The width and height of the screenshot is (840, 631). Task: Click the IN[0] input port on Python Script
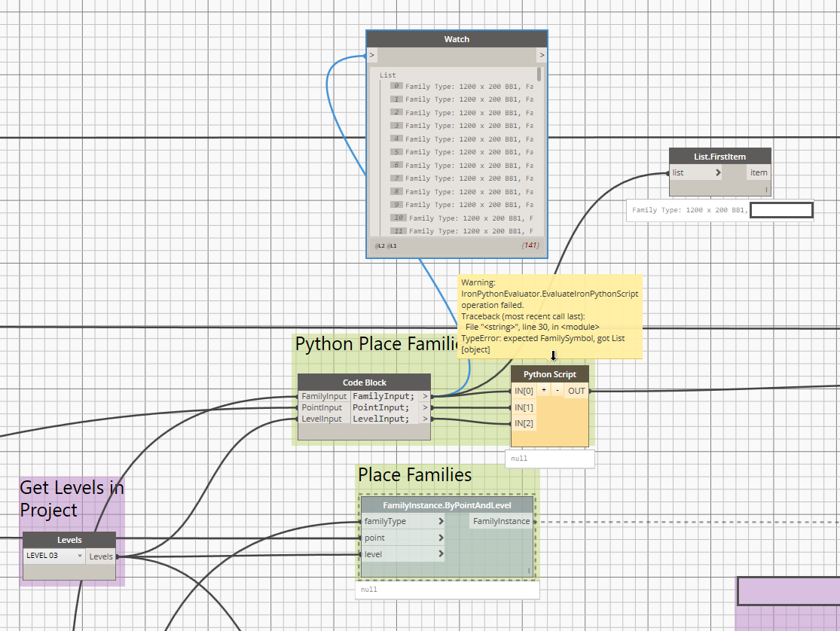click(x=524, y=391)
